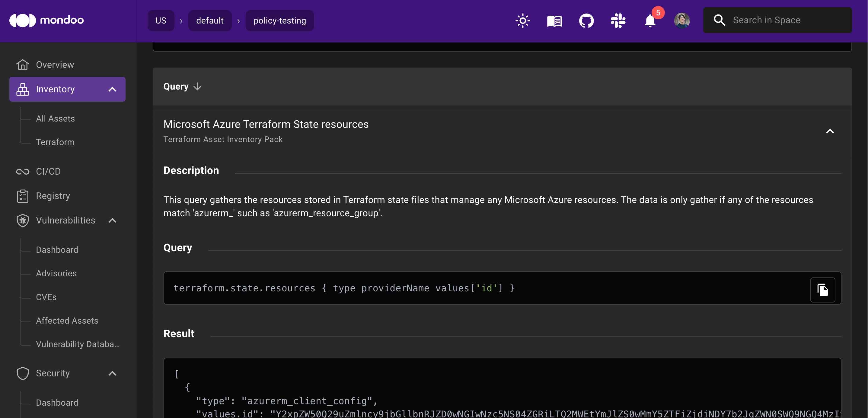This screenshot has width=868, height=418.
Task: Navigate to Terraform sidebar link
Action: [x=55, y=141]
